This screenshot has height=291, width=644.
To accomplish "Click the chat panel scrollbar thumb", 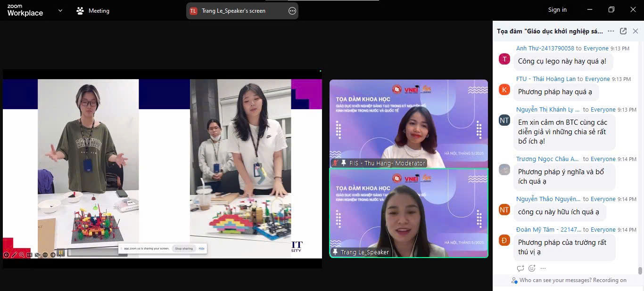I will point(640,270).
